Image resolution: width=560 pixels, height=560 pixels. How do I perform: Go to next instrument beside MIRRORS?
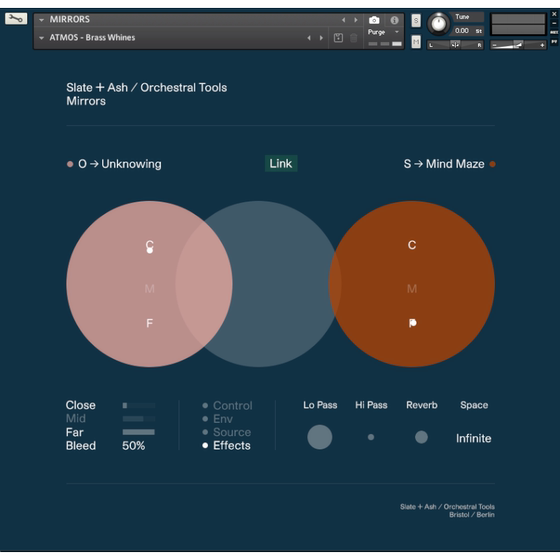(356, 20)
